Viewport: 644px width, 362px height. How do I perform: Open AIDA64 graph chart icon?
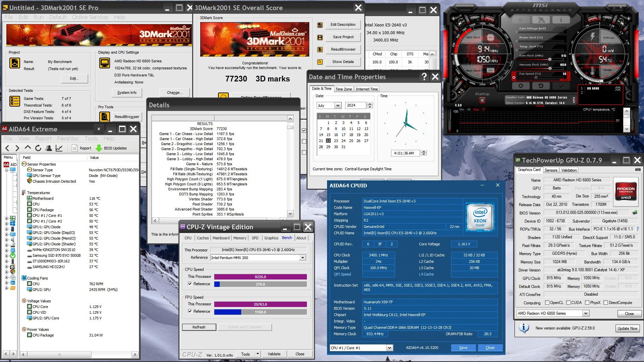[x=59, y=148]
